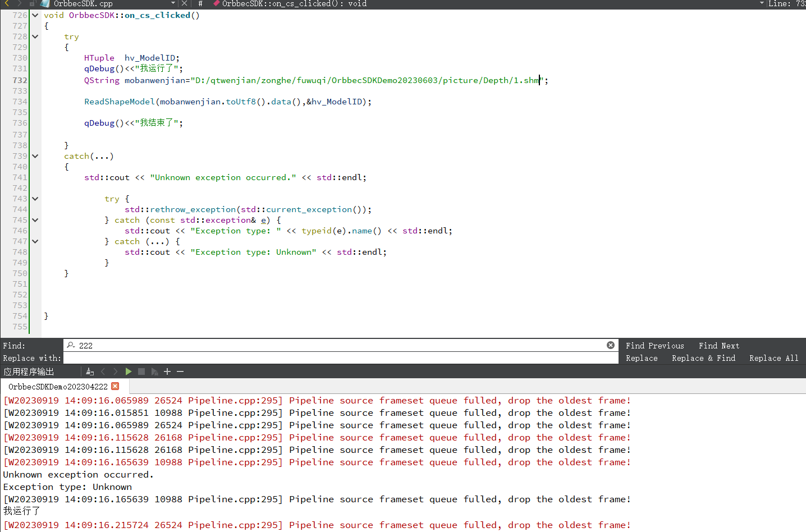
Task: Stop the running application
Action: (141, 372)
